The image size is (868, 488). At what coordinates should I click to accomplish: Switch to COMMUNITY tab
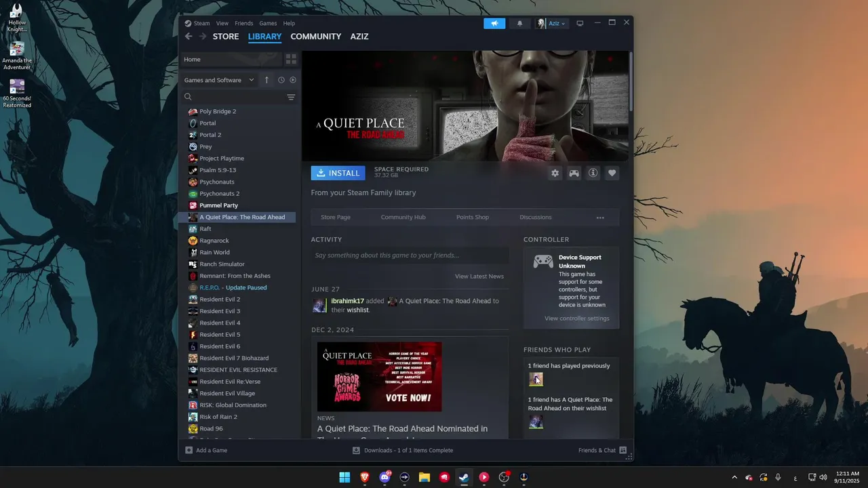click(316, 37)
